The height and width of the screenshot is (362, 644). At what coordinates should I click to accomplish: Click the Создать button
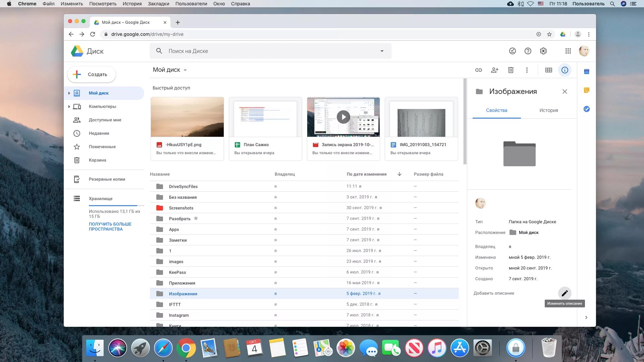92,74
